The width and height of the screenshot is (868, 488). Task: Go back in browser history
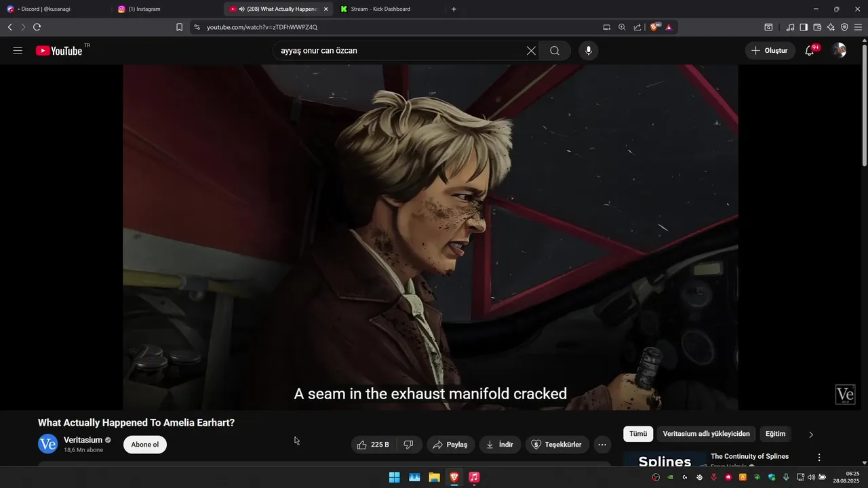[x=9, y=27]
